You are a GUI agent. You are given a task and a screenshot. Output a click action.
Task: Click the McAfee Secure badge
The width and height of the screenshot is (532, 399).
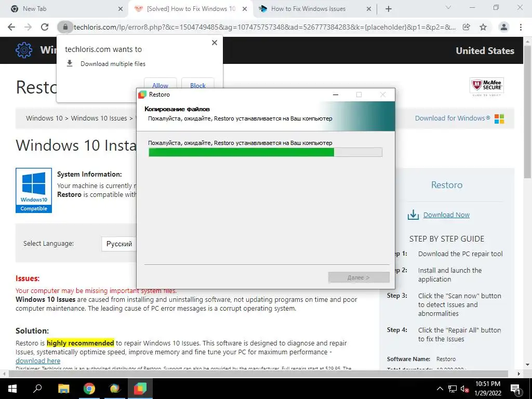(x=486, y=87)
